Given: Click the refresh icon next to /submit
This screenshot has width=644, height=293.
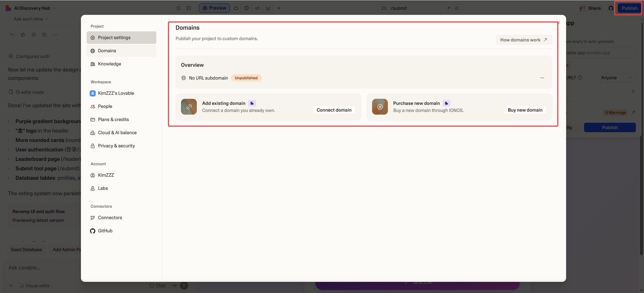Looking at the screenshot, I should tap(457, 8).
